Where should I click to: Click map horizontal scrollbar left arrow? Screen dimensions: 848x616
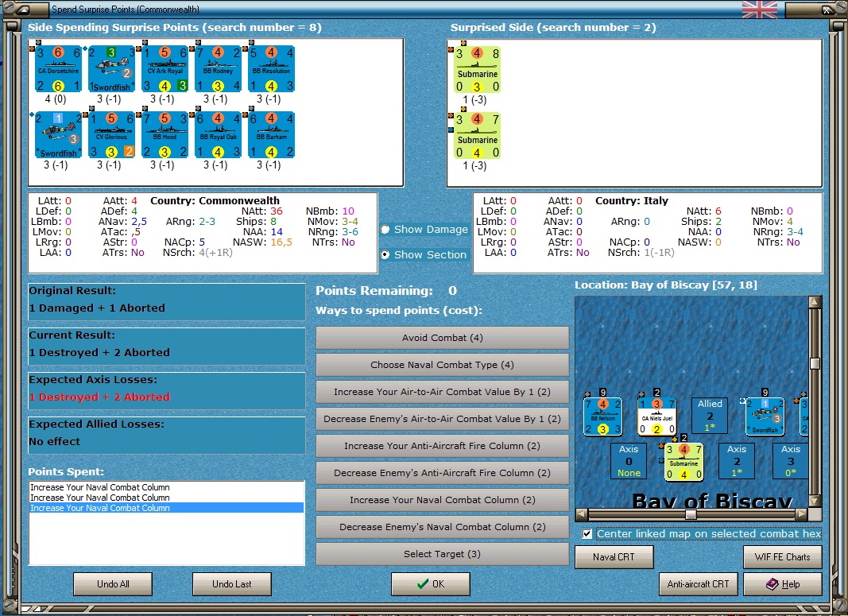click(x=582, y=514)
